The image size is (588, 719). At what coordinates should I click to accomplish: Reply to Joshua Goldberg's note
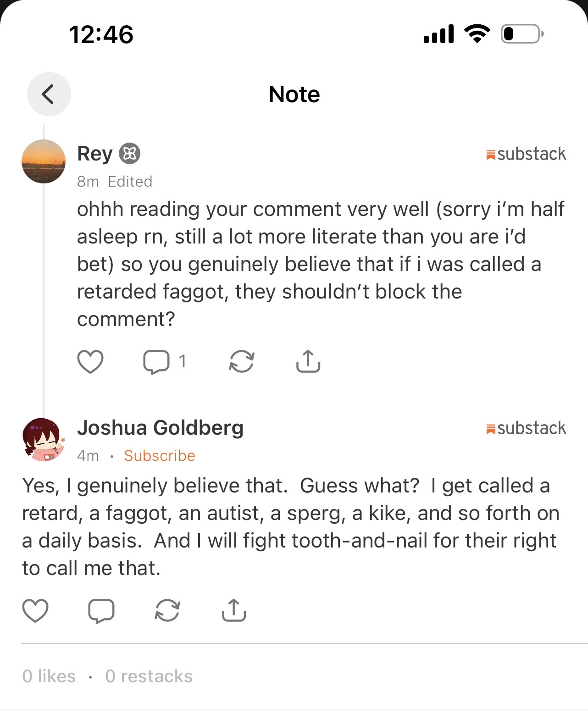101,610
